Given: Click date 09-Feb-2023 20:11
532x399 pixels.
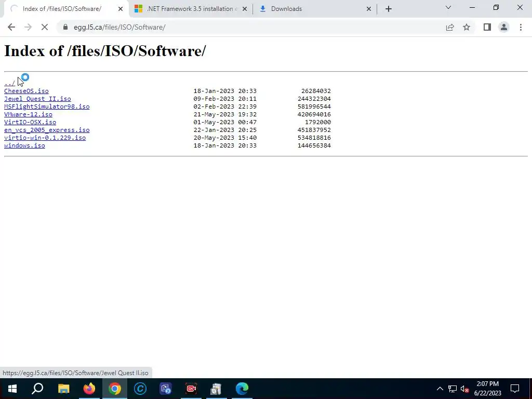Looking at the screenshot, I should tap(225, 99).
